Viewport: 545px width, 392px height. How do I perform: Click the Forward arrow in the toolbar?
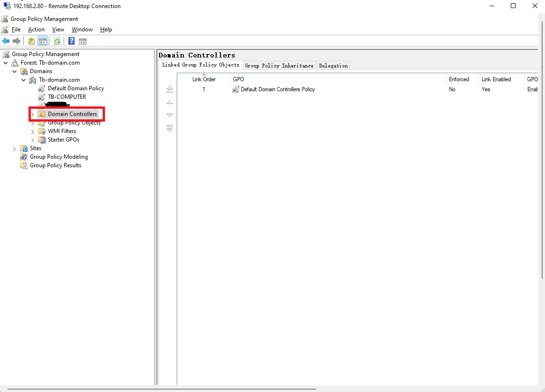click(16, 41)
